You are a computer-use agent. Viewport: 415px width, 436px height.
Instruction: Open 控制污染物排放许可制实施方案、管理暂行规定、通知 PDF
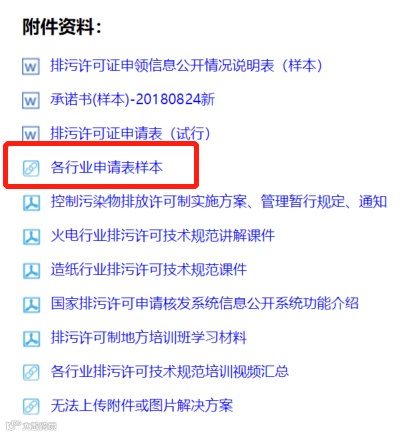coord(219,201)
